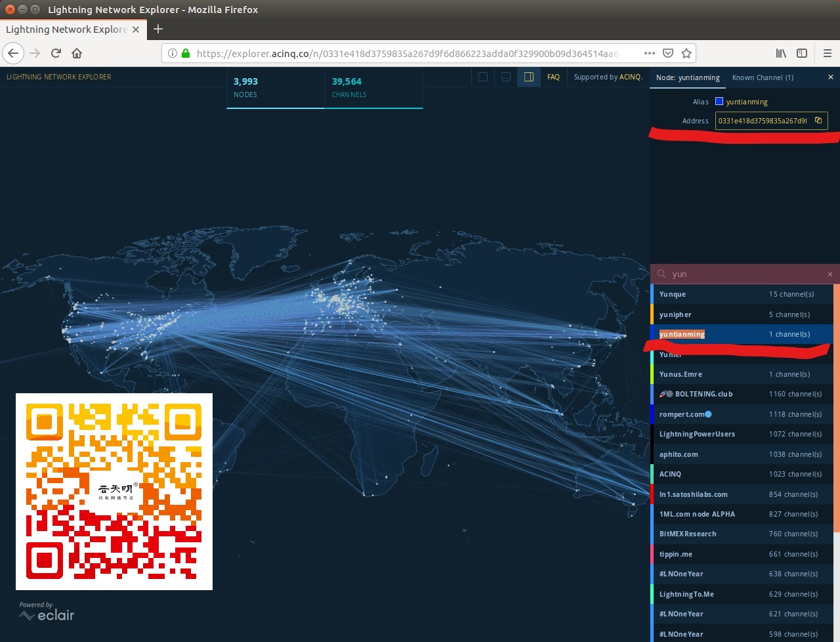
Task: Open the Firefox home page
Action: pyautogui.click(x=77, y=53)
